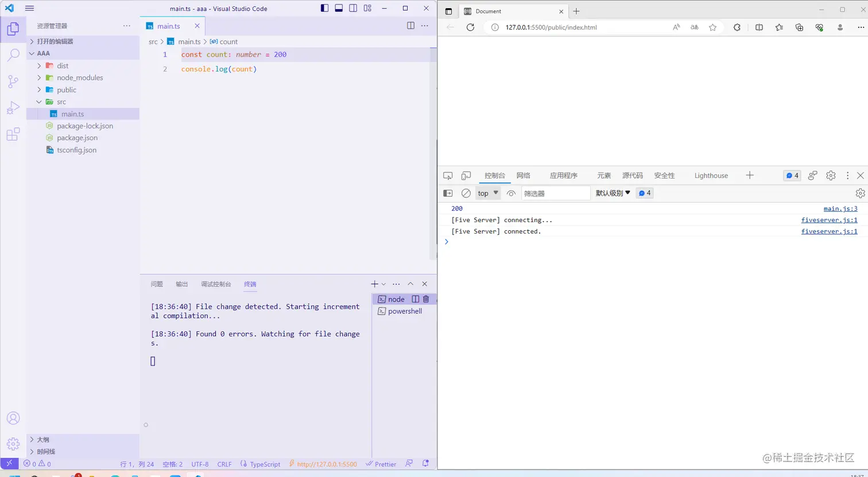868x477 pixels.
Task: Toggle the console sidebar in DevTools
Action: click(448, 193)
